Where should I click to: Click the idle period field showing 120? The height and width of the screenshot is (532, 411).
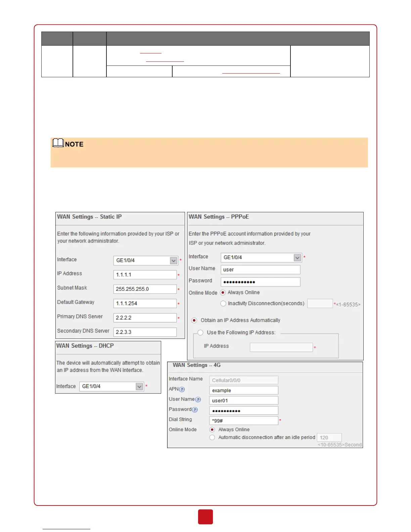(329, 438)
